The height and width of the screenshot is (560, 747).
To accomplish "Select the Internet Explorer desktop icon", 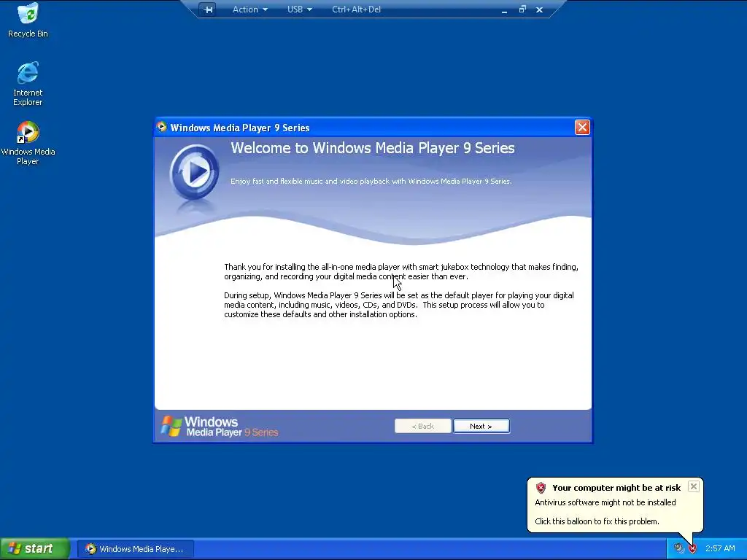I will pos(28,83).
